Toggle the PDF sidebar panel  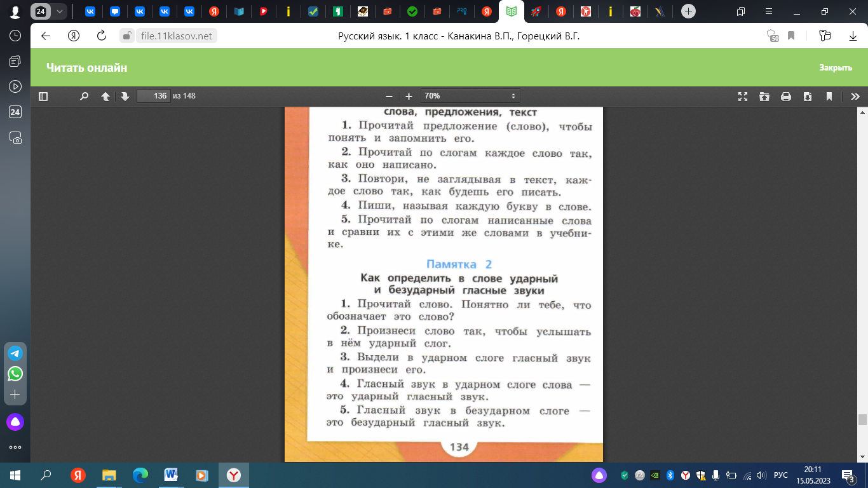(x=43, y=97)
